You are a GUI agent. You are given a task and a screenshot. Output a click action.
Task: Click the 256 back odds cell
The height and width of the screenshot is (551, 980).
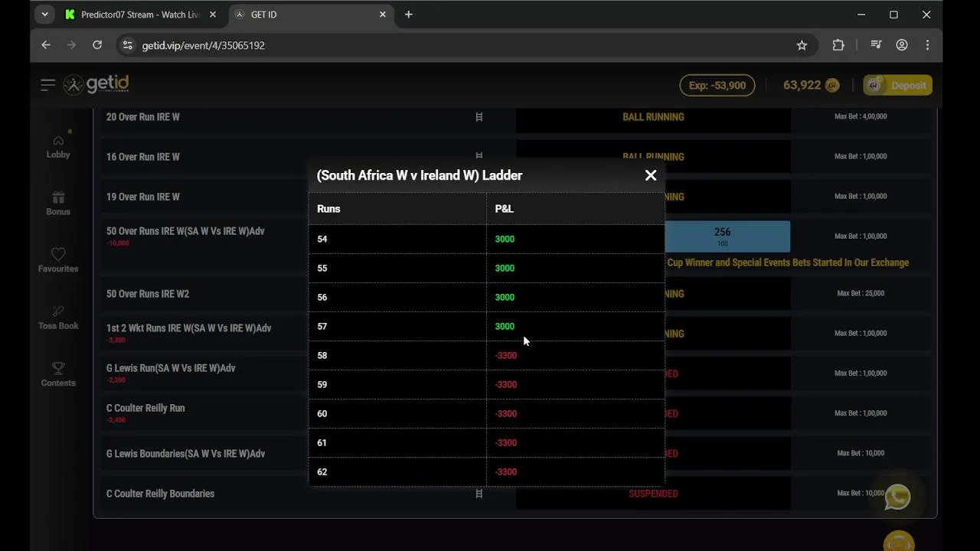[722, 236]
